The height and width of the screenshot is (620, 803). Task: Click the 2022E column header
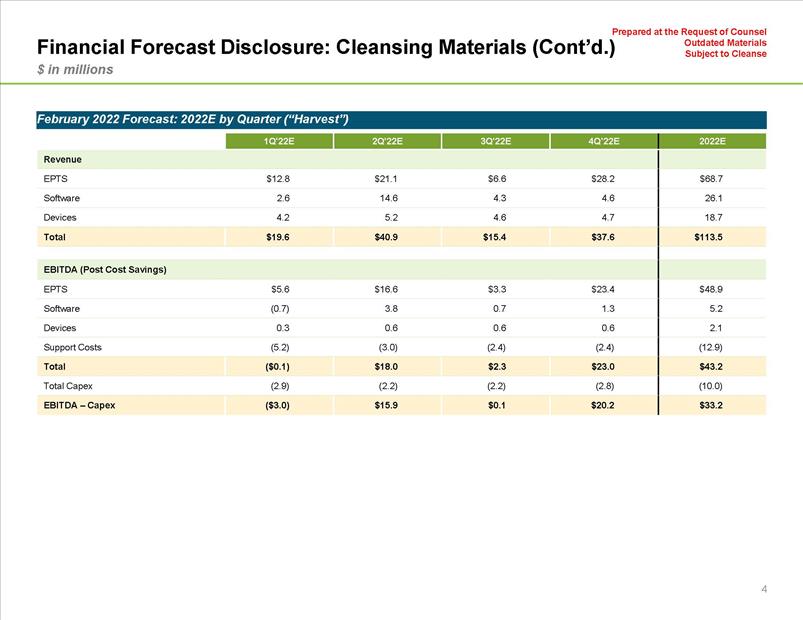pos(712,141)
